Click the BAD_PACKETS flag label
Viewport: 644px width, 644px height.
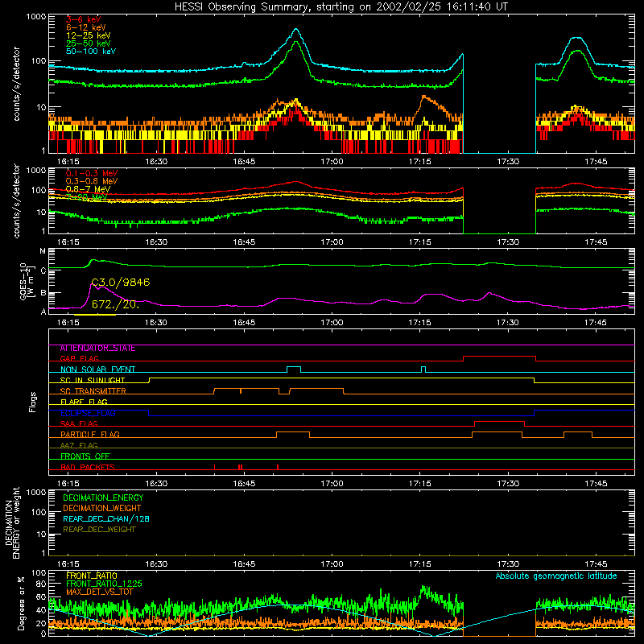(x=88, y=467)
